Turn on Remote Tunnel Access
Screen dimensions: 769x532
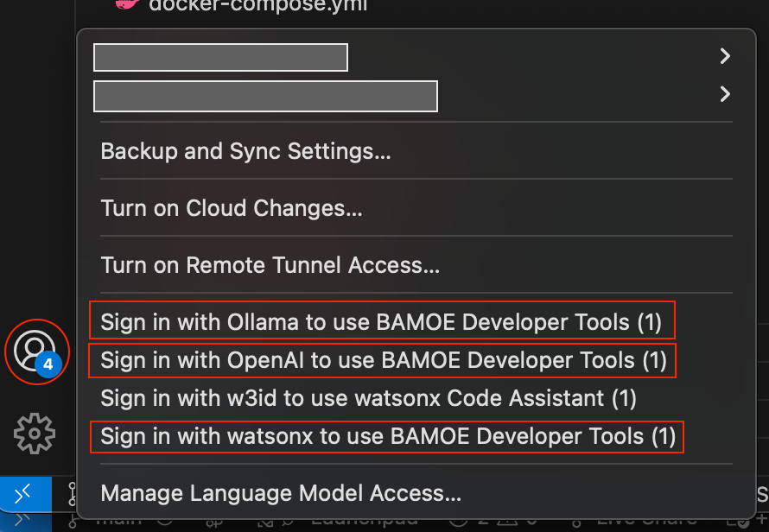click(270, 265)
